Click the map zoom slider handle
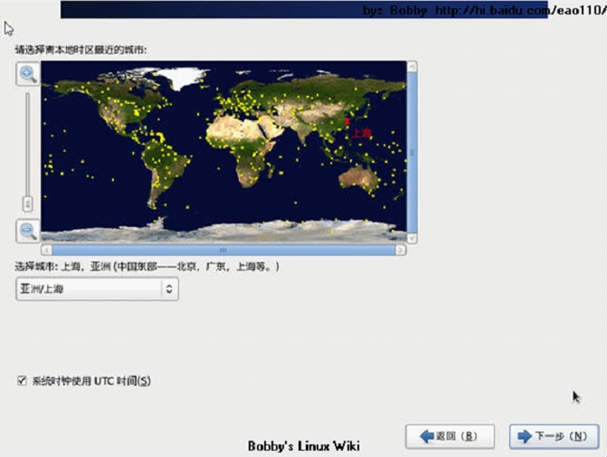 click(27, 204)
